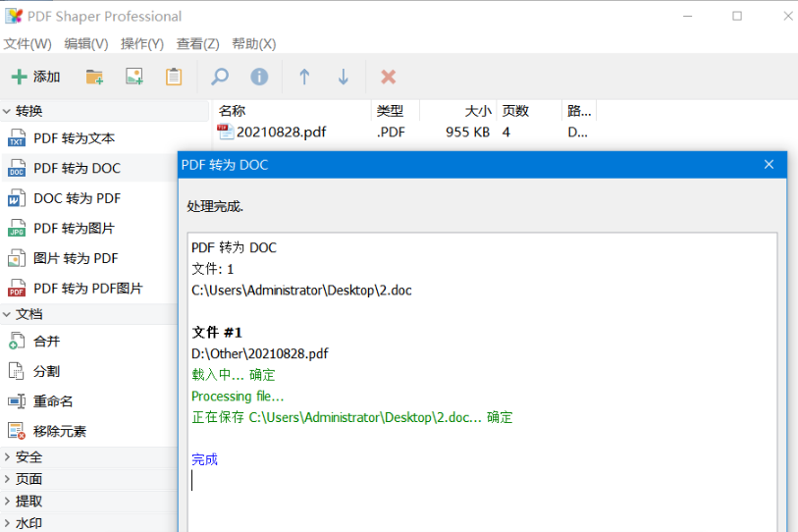Collapse the 转换 section
The height and width of the screenshot is (532, 798).
coord(7,111)
